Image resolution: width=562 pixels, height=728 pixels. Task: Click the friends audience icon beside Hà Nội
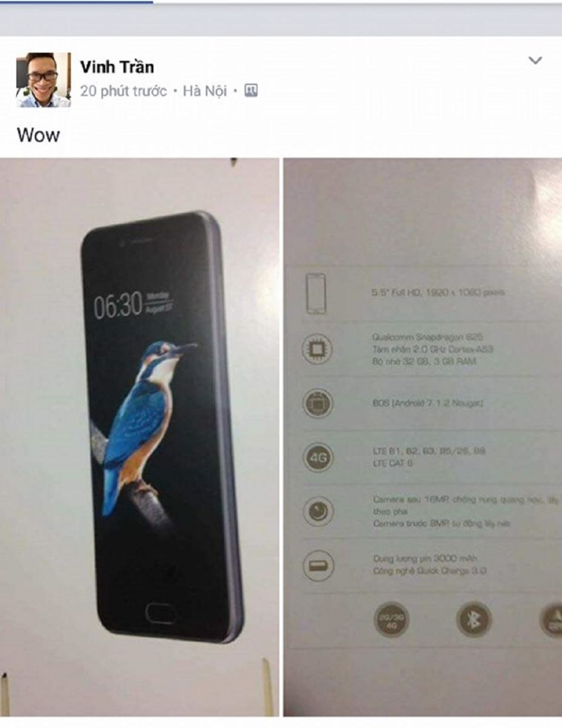(251, 91)
